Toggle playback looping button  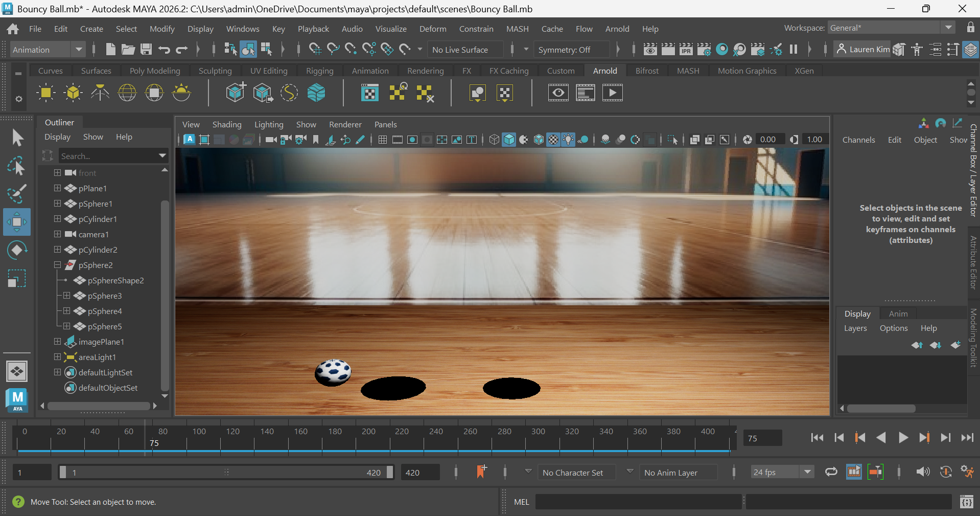point(831,472)
